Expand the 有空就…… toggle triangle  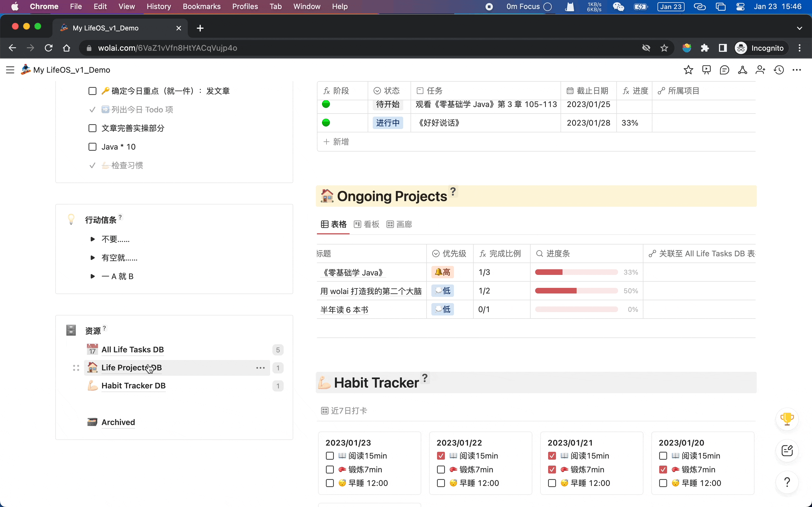click(x=92, y=257)
